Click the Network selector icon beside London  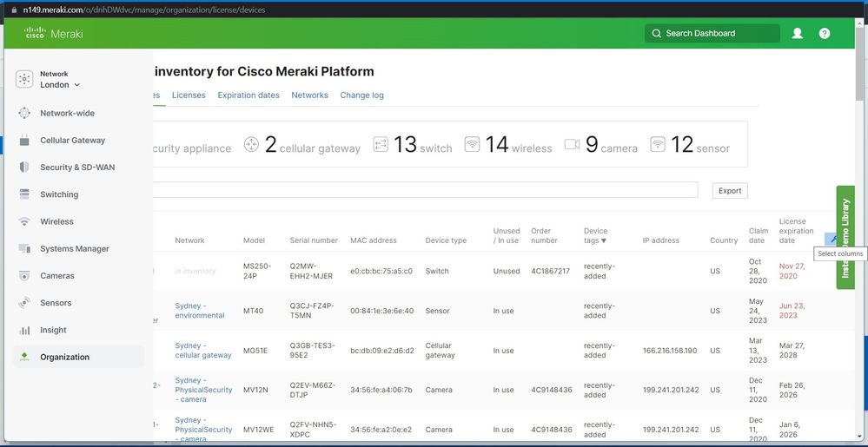coord(24,79)
